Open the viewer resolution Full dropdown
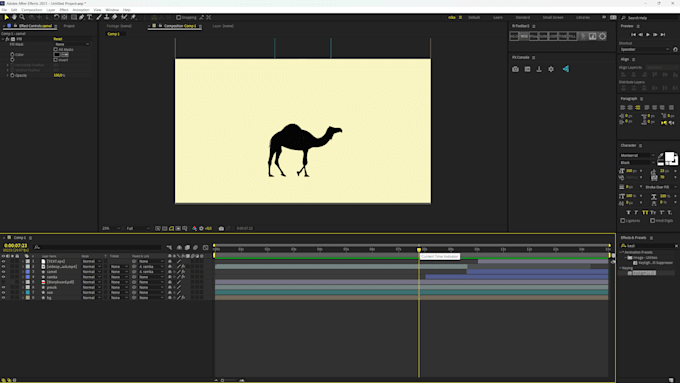The width and height of the screenshot is (680, 383). pos(137,229)
